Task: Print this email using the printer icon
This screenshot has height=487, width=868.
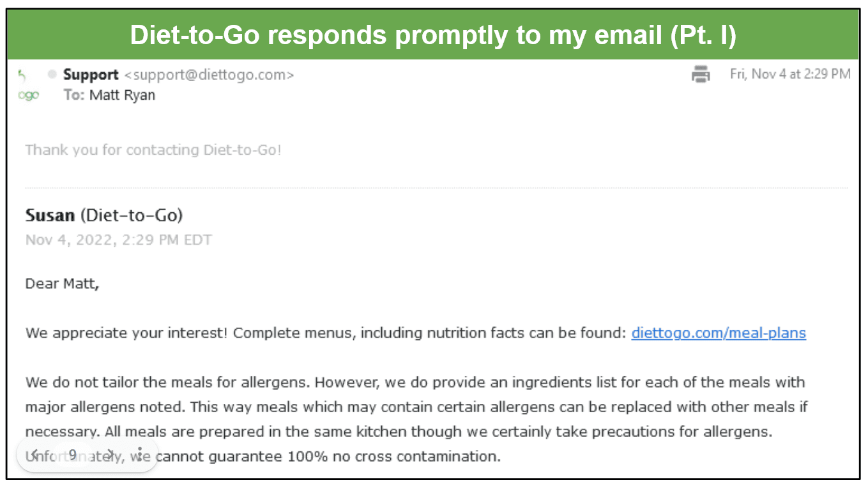Action: point(701,74)
